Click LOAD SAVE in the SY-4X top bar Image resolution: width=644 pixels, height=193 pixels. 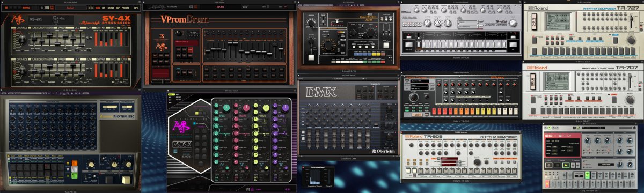coord(47,8)
